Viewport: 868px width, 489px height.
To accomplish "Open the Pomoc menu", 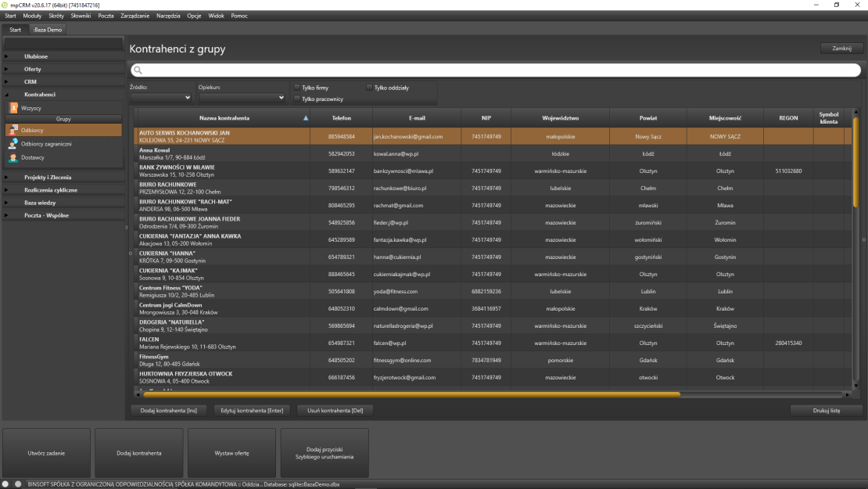I will pyautogui.click(x=239, y=16).
